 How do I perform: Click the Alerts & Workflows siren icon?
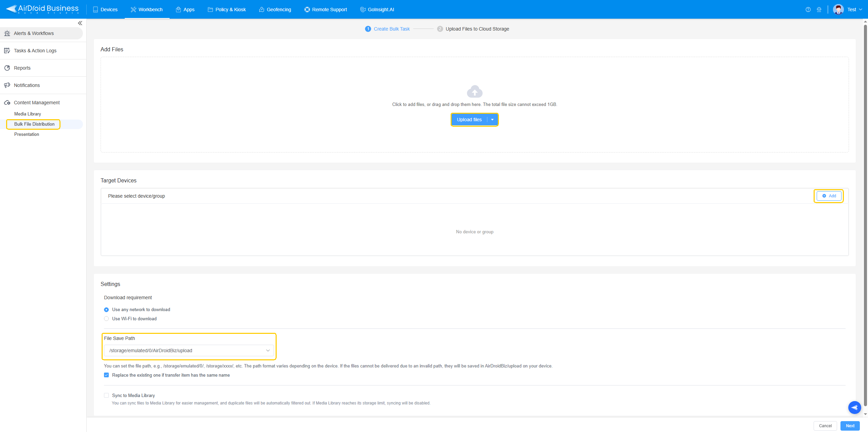tap(7, 33)
